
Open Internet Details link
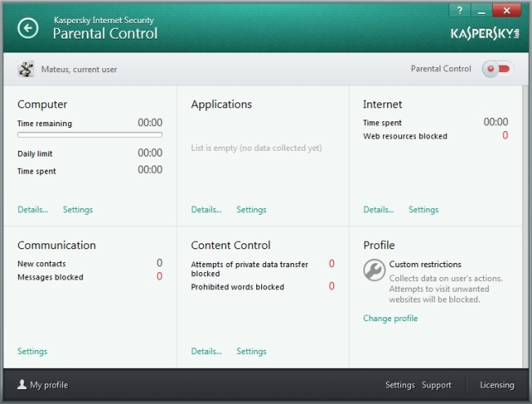[x=379, y=210]
